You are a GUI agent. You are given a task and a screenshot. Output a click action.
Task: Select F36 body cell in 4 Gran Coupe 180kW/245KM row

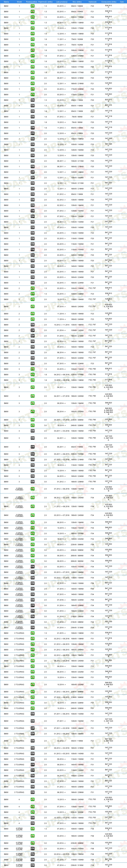[x=92, y=836]
